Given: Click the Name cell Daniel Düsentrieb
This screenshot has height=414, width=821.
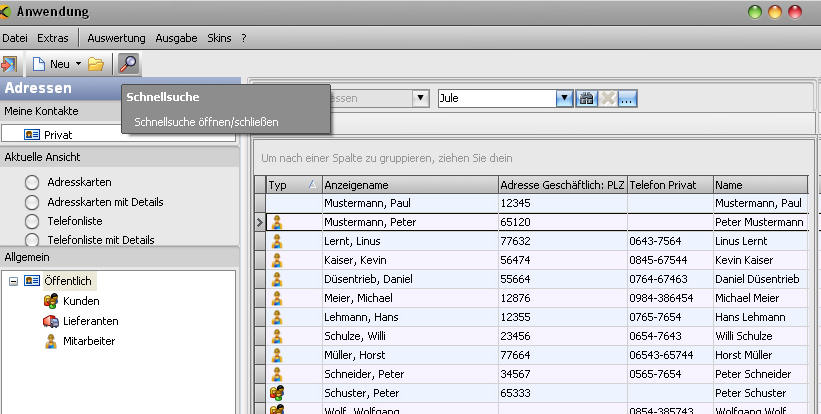Looking at the screenshot, I should point(761,279).
